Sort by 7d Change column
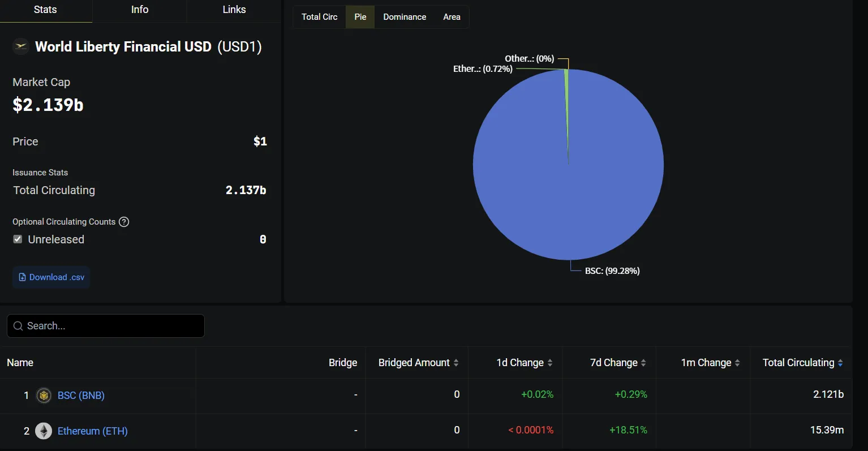 pyautogui.click(x=618, y=363)
